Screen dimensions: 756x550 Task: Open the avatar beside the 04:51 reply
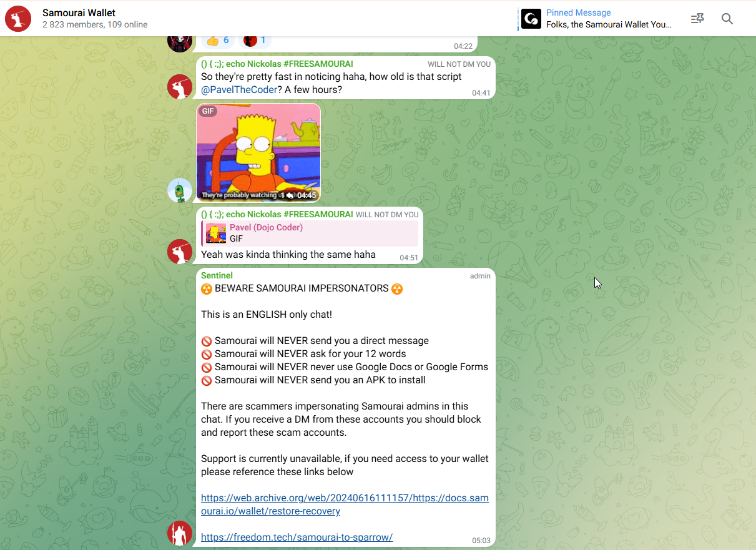pyautogui.click(x=180, y=252)
